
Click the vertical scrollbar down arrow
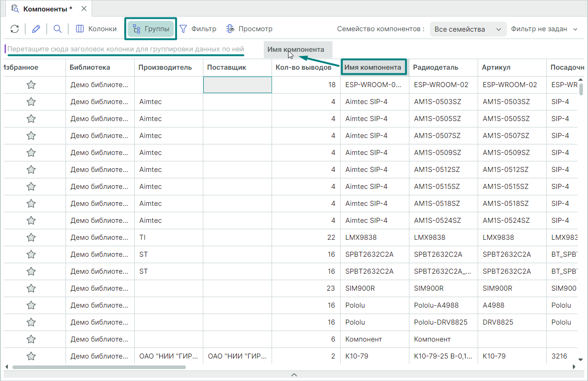point(581,359)
